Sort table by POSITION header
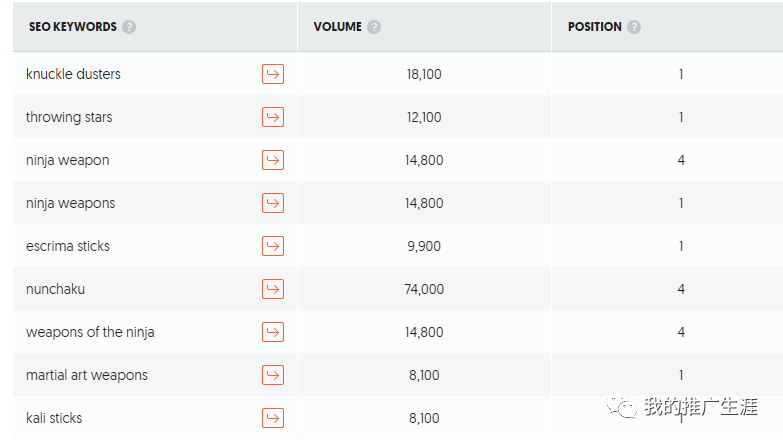 click(x=594, y=27)
